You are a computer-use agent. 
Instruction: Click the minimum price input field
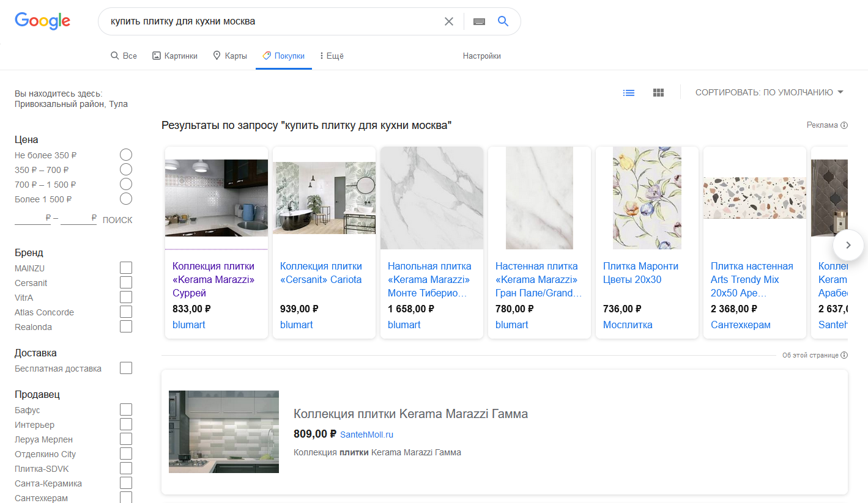point(32,219)
